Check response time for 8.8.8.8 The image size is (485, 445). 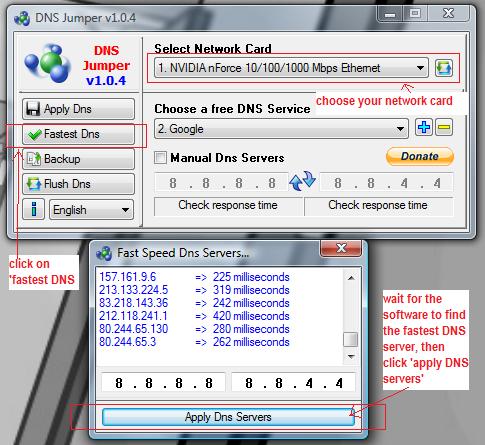228,206
